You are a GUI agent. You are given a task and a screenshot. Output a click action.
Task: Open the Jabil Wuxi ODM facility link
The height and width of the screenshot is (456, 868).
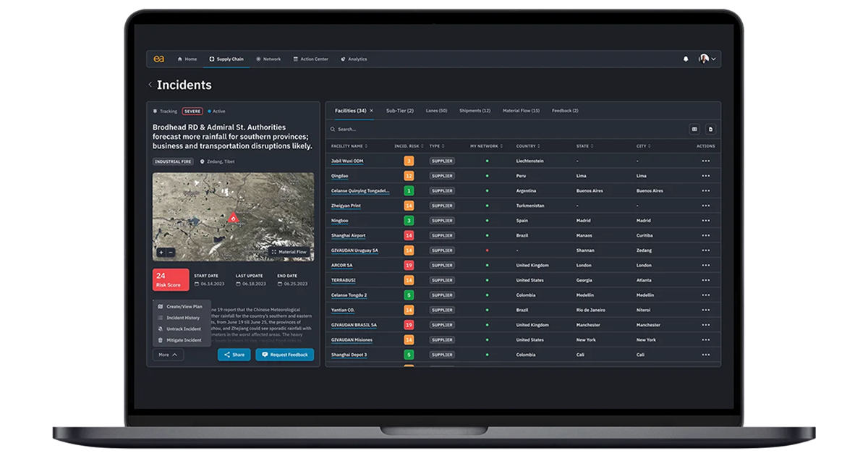347,161
